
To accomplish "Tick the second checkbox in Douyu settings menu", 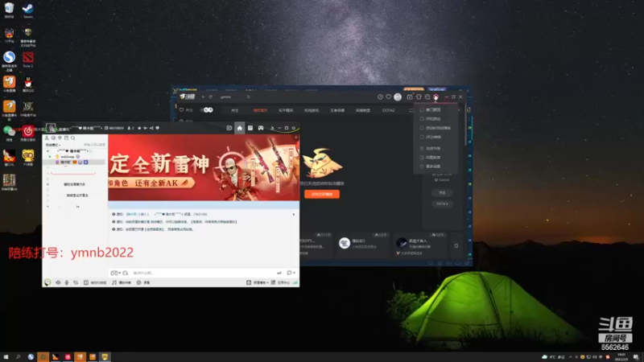I will point(422,119).
